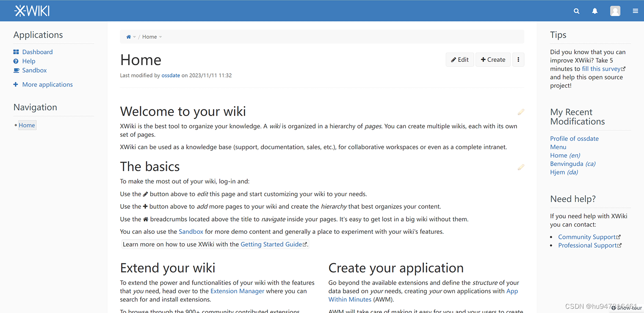
Task: Click the user avatar icon
Action: coord(615,11)
